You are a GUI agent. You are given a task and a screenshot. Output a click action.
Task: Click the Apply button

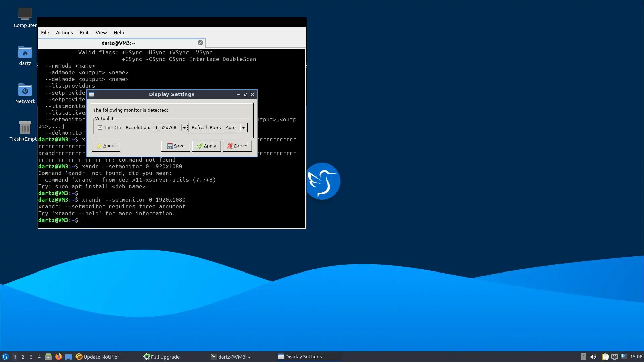coord(206,146)
